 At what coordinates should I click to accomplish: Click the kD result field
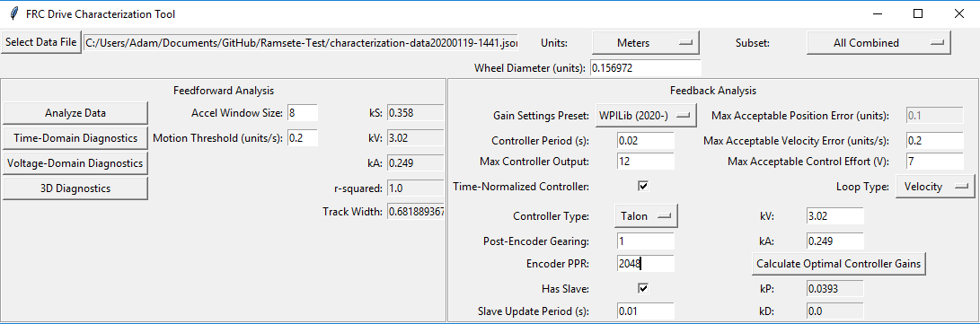click(x=835, y=311)
